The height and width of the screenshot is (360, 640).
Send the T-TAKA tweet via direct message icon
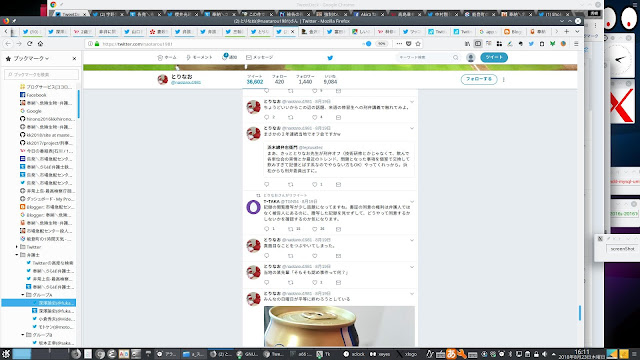coord(338,229)
